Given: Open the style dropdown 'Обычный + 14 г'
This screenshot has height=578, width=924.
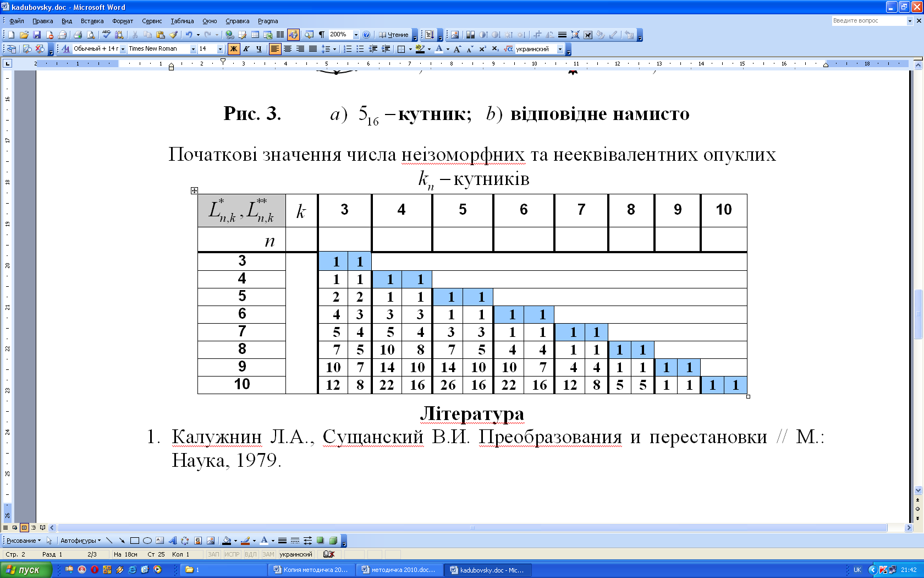Looking at the screenshot, I should point(123,49).
